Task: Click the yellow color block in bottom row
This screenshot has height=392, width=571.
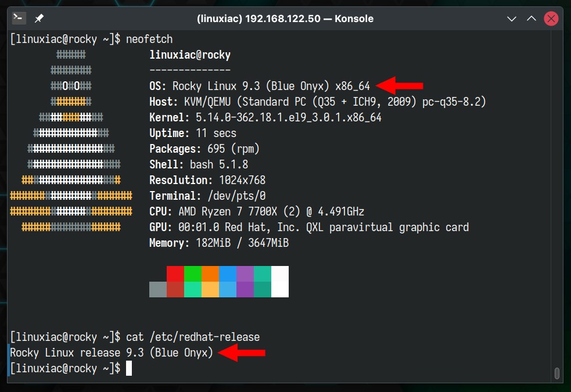Action: click(x=210, y=289)
